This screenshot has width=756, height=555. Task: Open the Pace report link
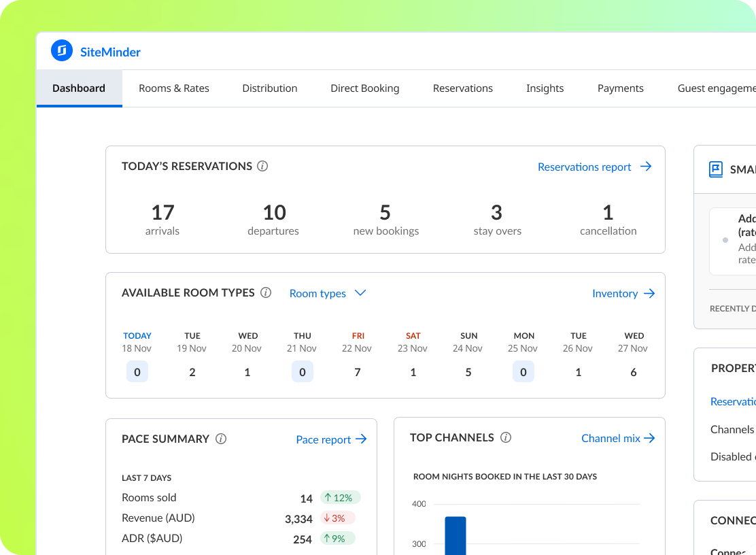click(324, 440)
